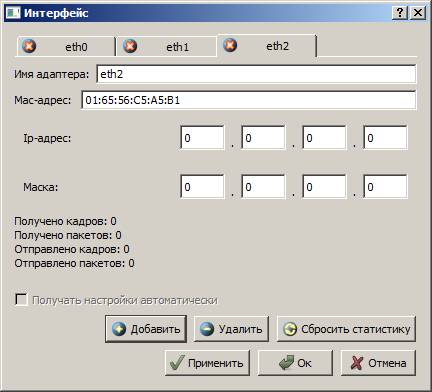This screenshot has height=392, width=432.
Task: Click fourth octet of Ip-адрес
Action: click(385, 137)
